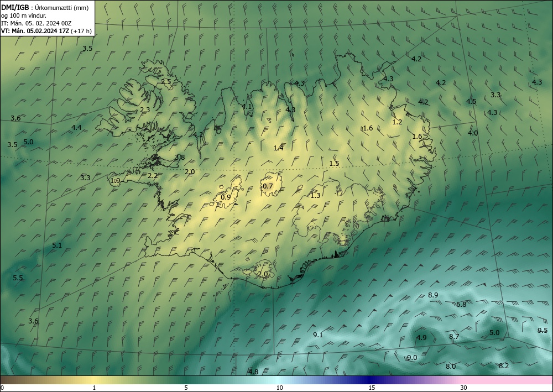The height and width of the screenshot is (392, 553).
Task: Click the value 2.2 on the map
Action: (x=153, y=175)
